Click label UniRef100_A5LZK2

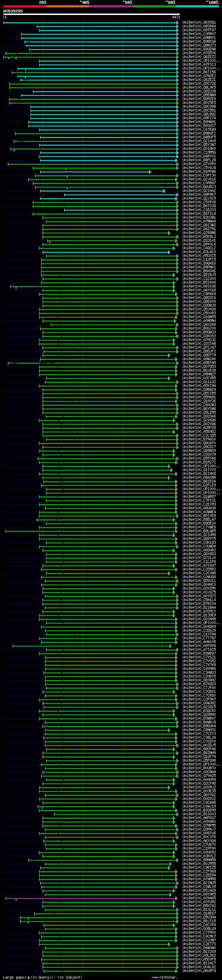pos(199,956)
